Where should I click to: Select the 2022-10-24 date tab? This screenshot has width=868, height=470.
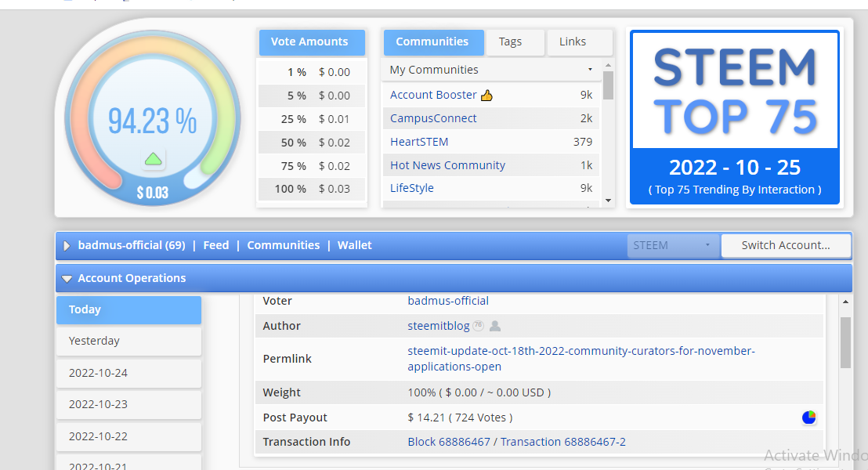click(128, 373)
